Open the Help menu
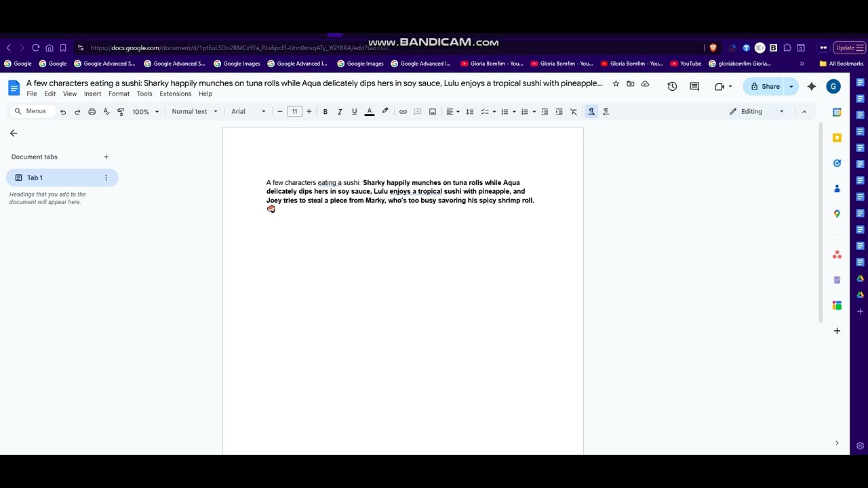Viewport: 868px width, 488px height. click(x=205, y=94)
